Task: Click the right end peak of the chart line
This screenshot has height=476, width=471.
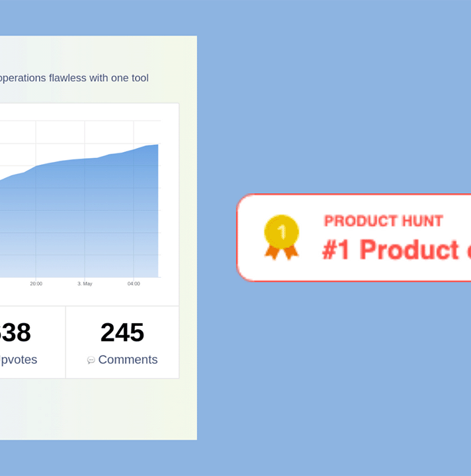Action: point(157,145)
